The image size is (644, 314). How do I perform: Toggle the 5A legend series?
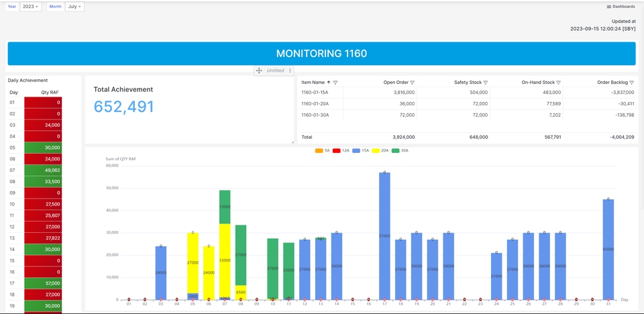[x=323, y=150]
